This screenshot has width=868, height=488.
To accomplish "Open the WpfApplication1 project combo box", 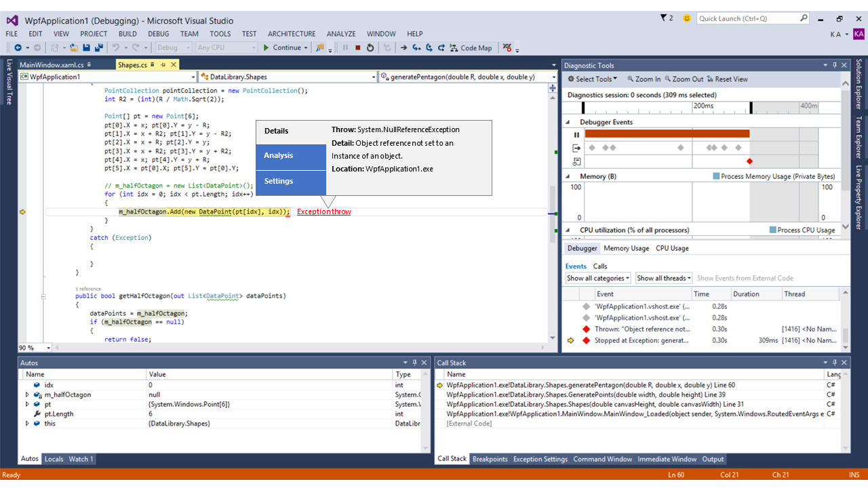I will click(x=108, y=77).
